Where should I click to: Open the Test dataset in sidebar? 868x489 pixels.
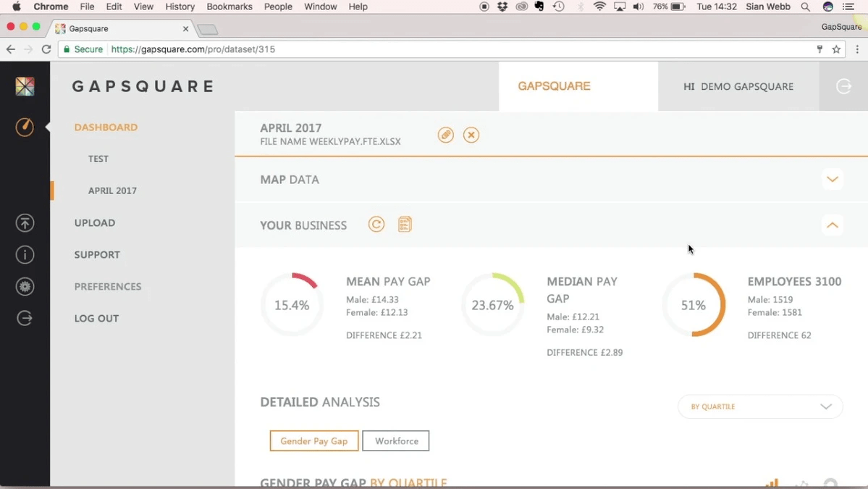[98, 159]
